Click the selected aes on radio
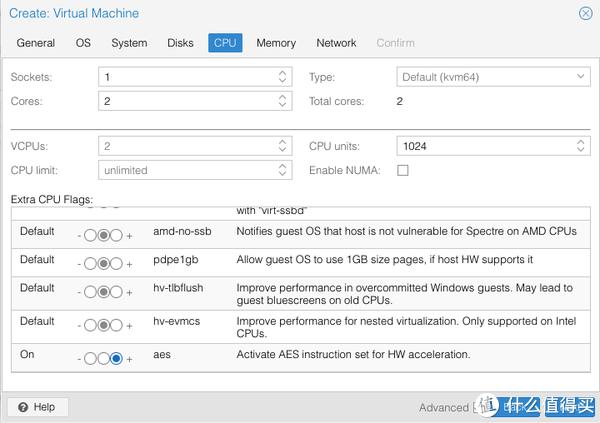 116,359
